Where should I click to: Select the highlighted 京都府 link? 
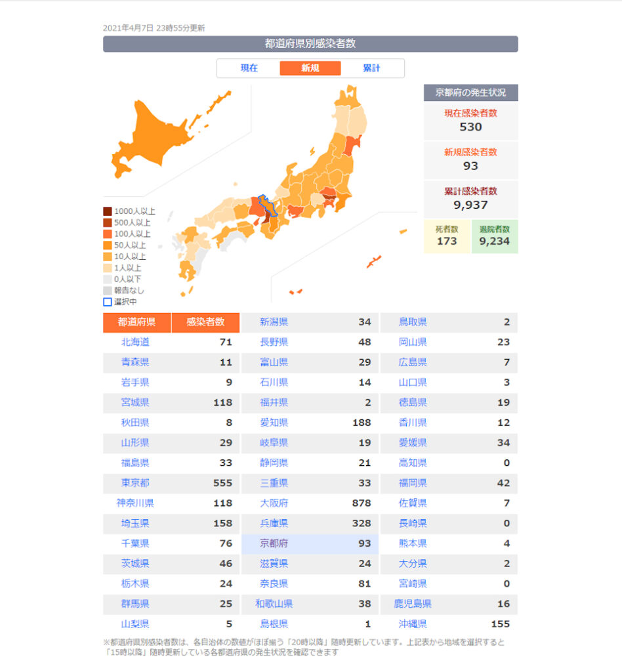274,543
